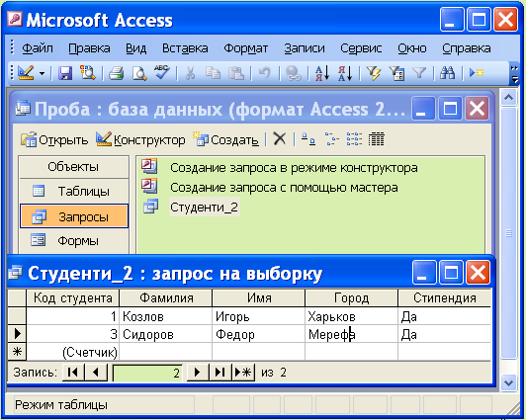Select Таблицы in the objects pane
This screenshot has height=420, width=526.
click(74, 191)
